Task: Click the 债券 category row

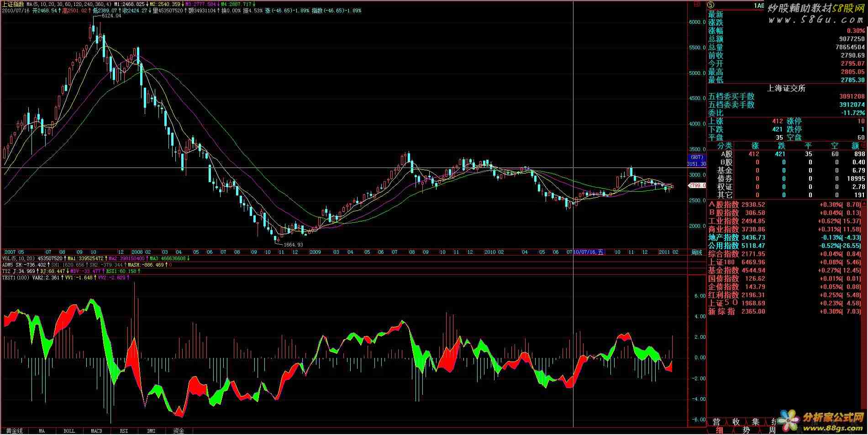Action: (x=787, y=178)
